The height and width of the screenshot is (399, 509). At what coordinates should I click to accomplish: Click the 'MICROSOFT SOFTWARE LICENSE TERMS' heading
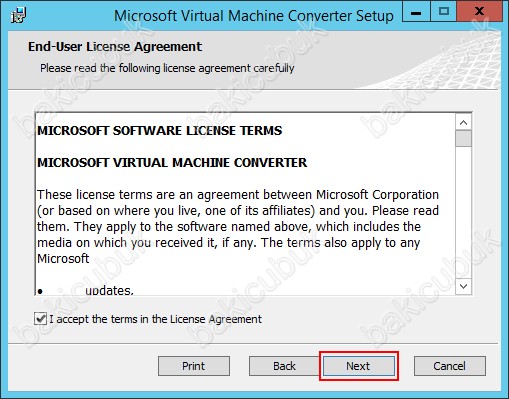[160, 131]
